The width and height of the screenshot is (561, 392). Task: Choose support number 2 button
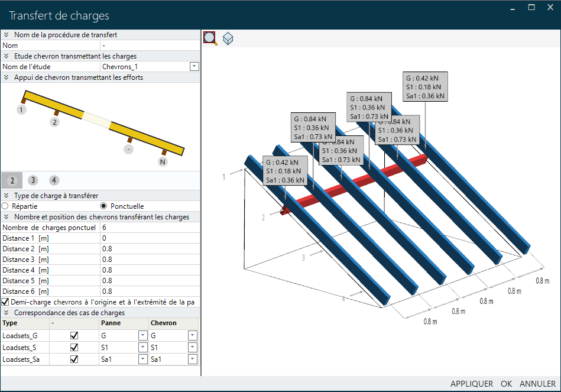coord(12,180)
